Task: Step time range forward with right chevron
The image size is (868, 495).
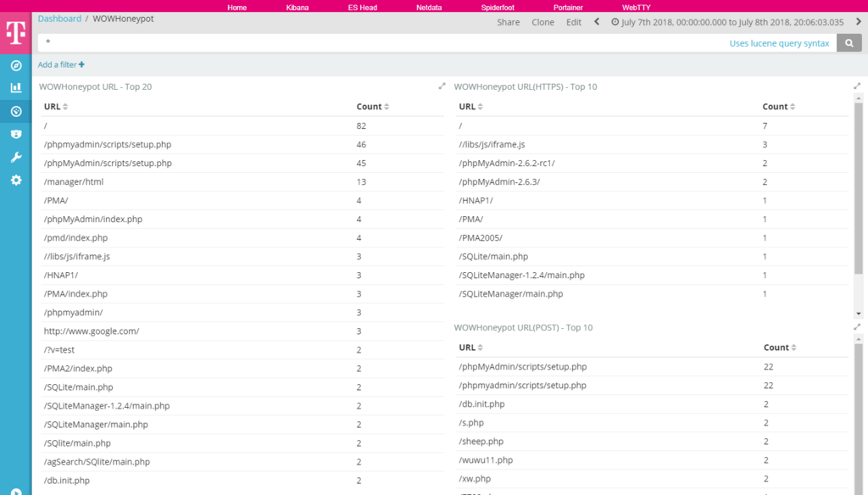Action: 859,21
